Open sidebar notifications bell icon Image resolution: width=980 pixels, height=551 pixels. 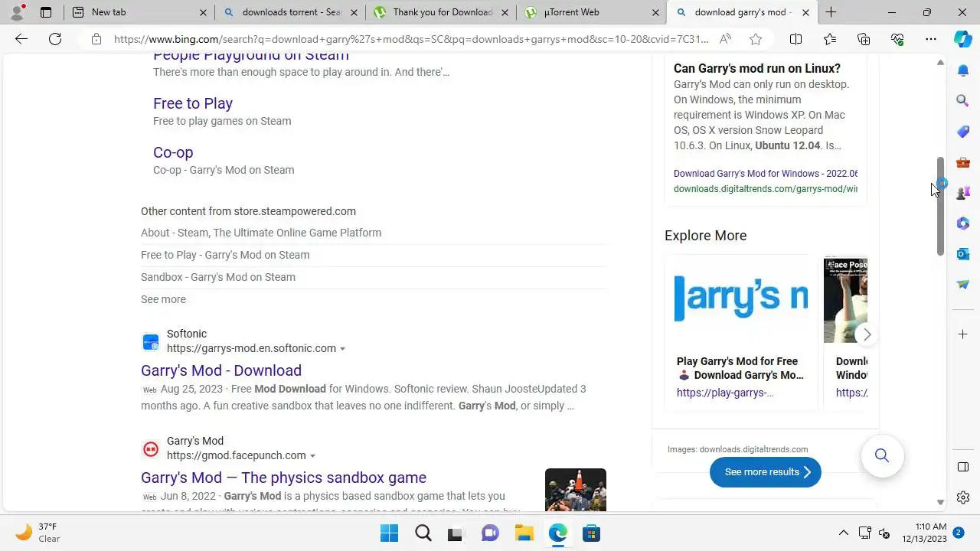(963, 70)
